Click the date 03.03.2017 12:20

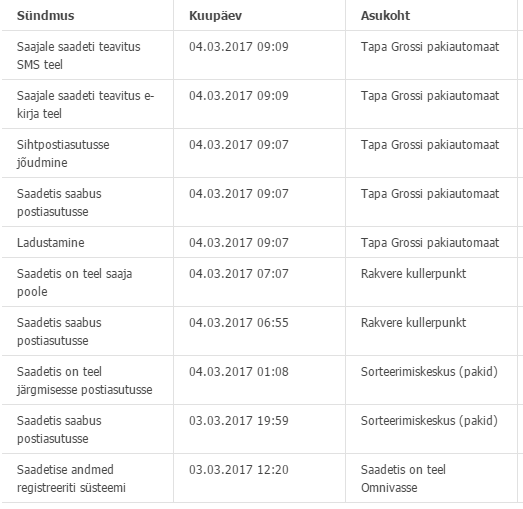(x=239, y=470)
